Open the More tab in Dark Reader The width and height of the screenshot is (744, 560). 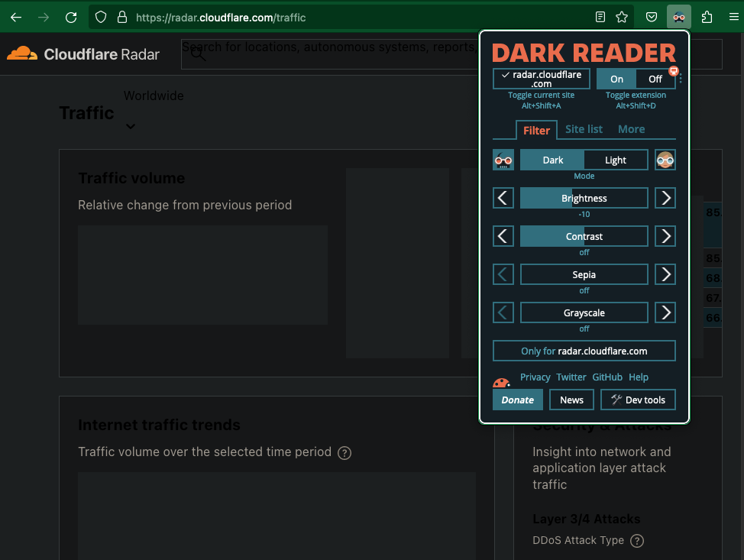click(x=631, y=129)
